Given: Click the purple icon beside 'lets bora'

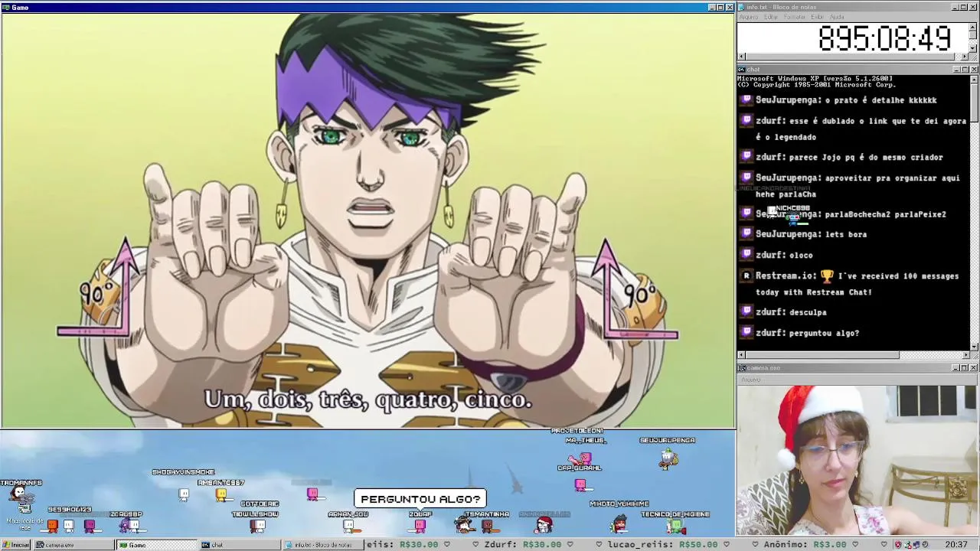Looking at the screenshot, I should (x=746, y=233).
